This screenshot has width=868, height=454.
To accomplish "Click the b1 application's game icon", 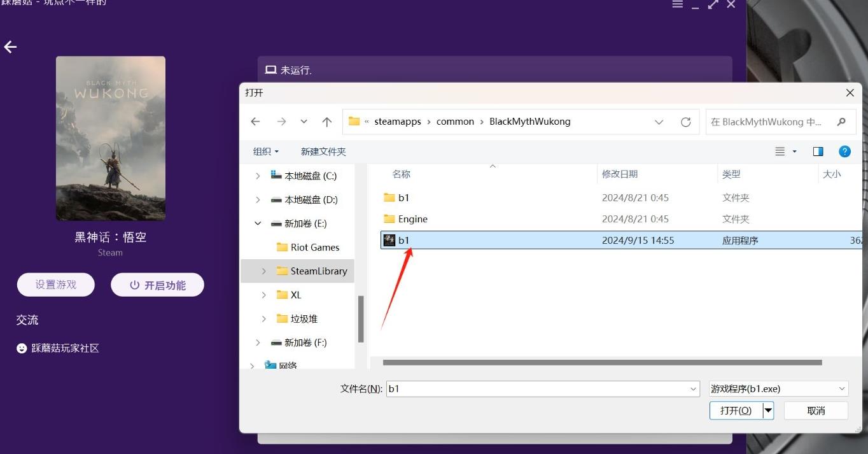I will [x=389, y=240].
